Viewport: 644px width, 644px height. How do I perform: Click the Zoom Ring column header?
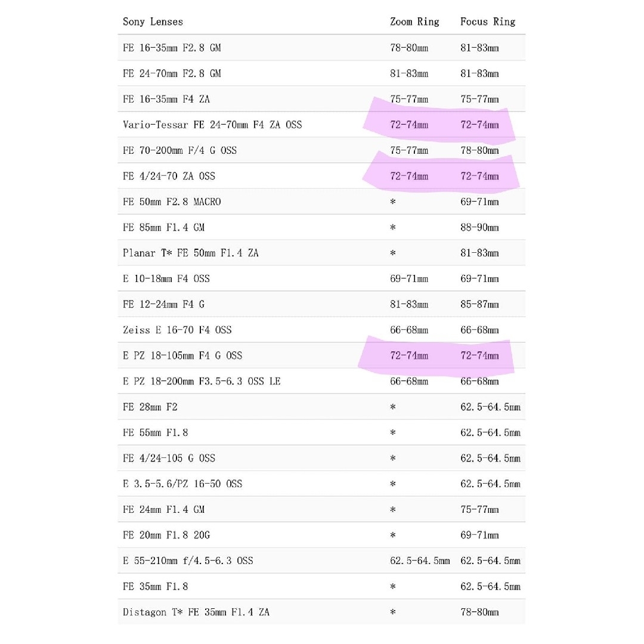coord(414,22)
